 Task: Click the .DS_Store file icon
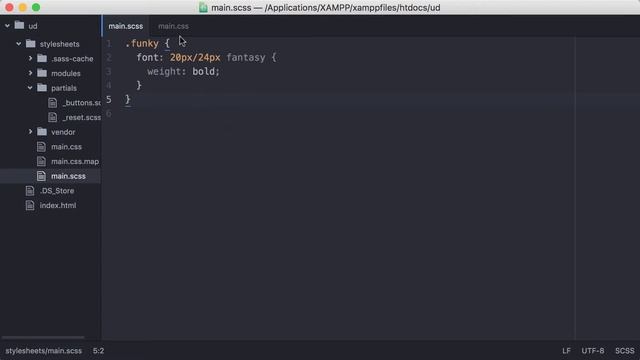pos(30,191)
